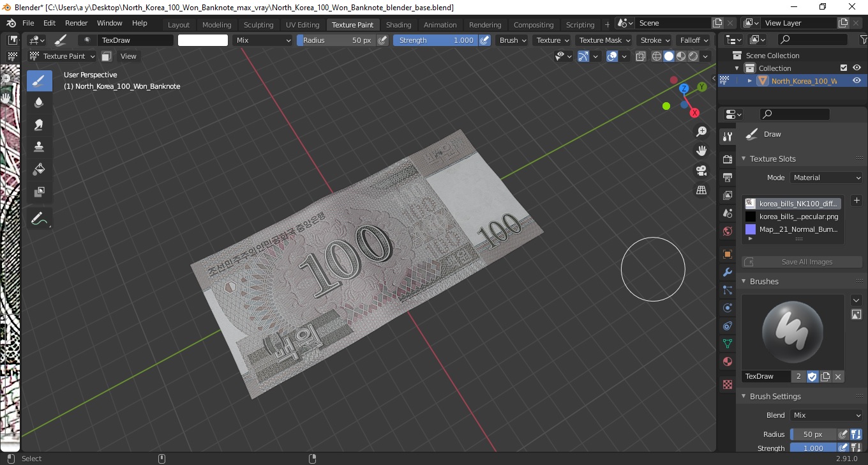Select the Draw brush tool
868x465 pixels.
tap(39, 81)
